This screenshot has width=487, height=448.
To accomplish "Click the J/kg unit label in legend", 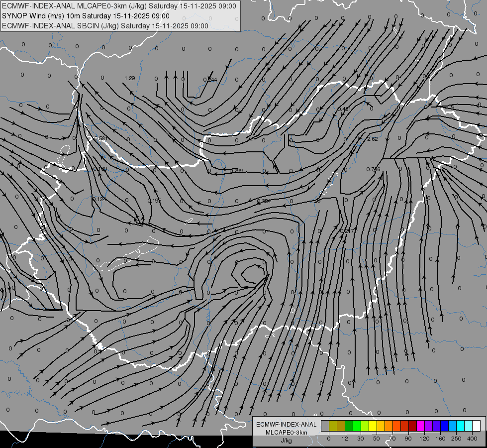I will 287,441.
